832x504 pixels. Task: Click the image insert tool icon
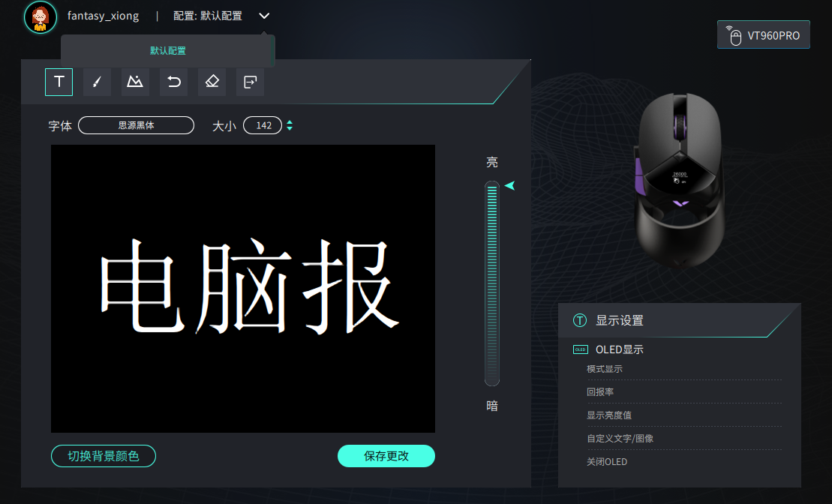point(135,82)
